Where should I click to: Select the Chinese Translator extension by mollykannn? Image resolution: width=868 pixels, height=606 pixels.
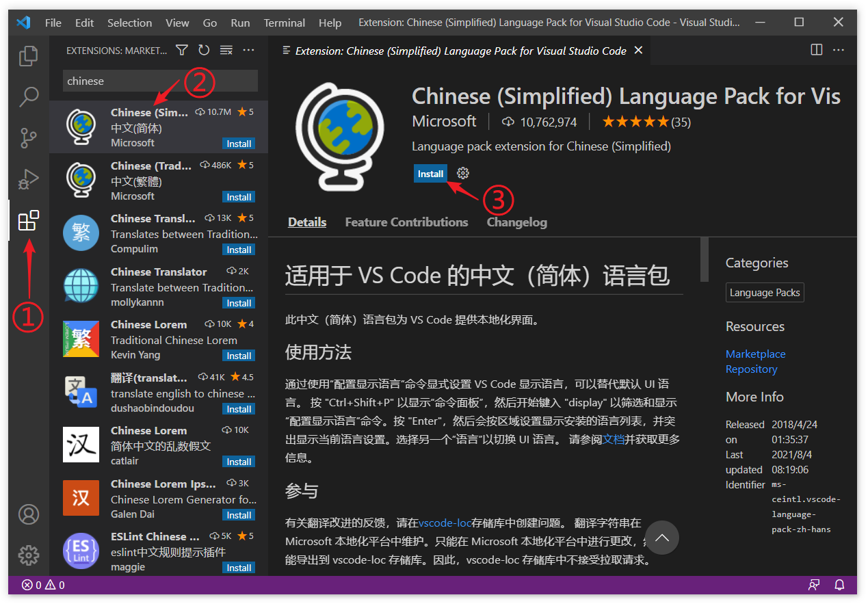159,287
